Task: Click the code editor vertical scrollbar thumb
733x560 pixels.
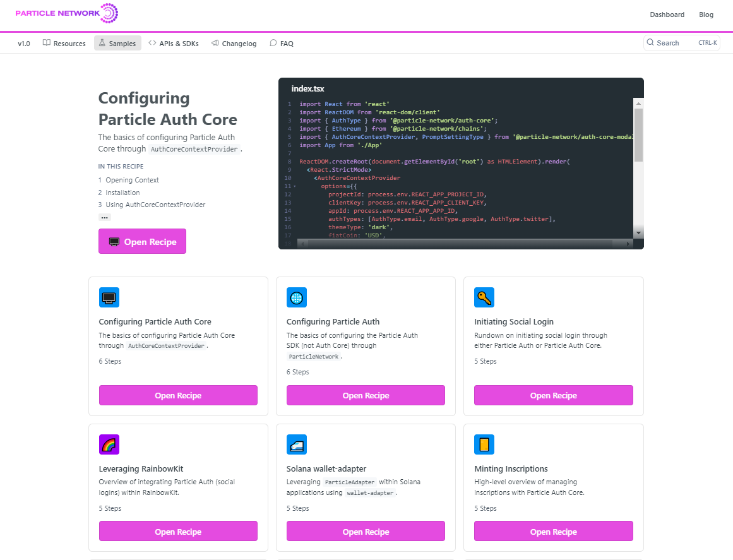Action: click(x=638, y=134)
